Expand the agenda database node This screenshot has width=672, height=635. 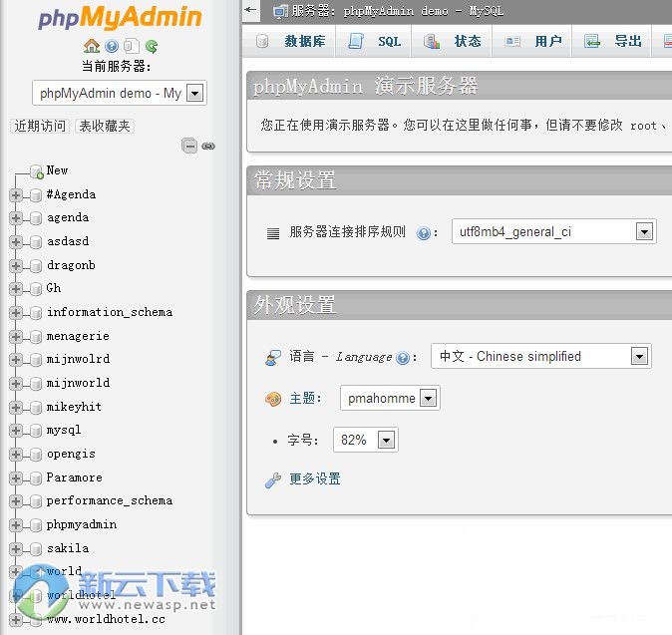[x=15, y=218]
